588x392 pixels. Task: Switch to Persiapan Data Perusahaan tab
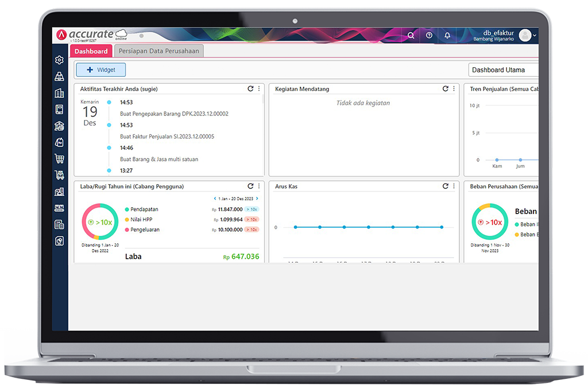coord(159,51)
